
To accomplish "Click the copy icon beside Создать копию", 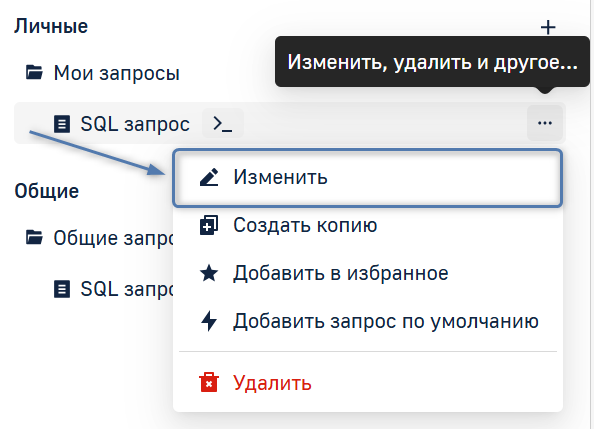I will coord(209,225).
